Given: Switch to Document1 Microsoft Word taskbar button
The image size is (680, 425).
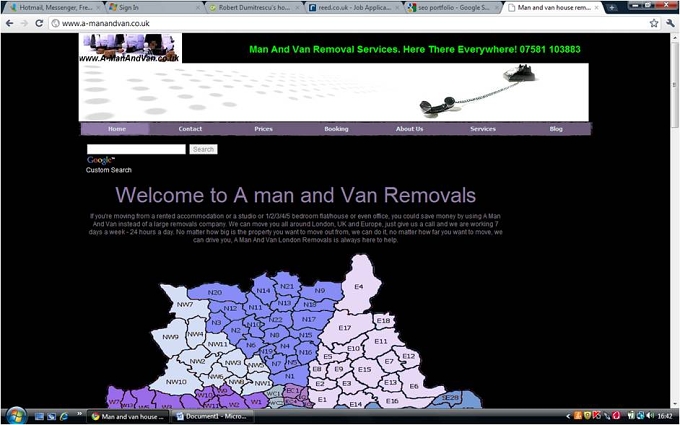Looking at the screenshot, I should pyautogui.click(x=212, y=416).
